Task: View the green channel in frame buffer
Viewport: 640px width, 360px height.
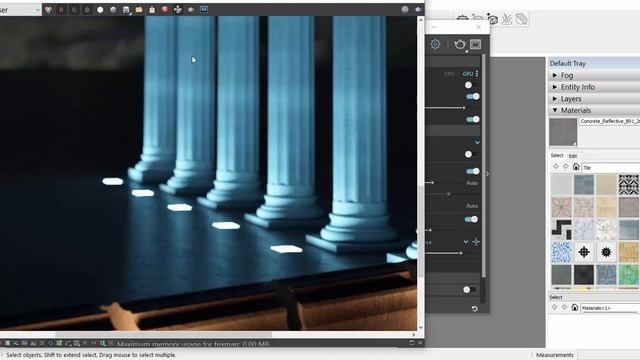Action: tap(74, 9)
